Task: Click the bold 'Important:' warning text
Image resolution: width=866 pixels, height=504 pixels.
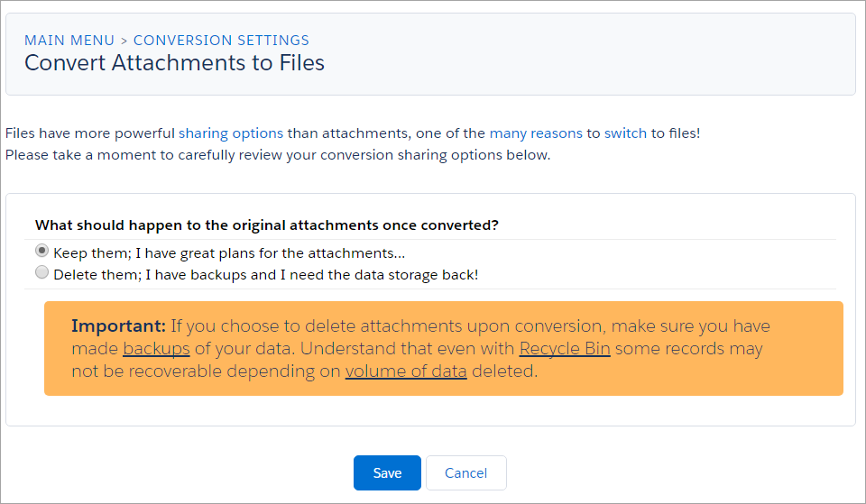Action: (118, 325)
